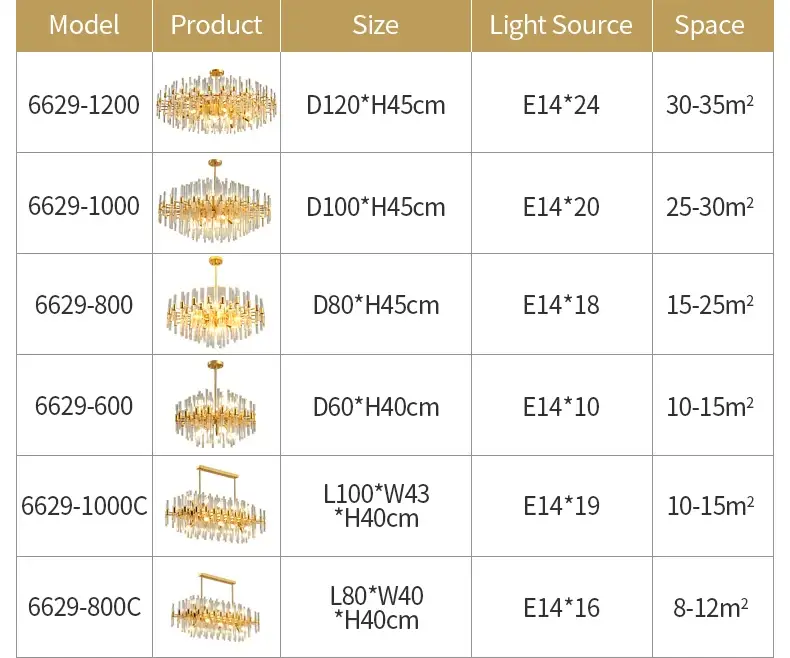Click the 6629-800 chandelier product image

tap(216, 302)
